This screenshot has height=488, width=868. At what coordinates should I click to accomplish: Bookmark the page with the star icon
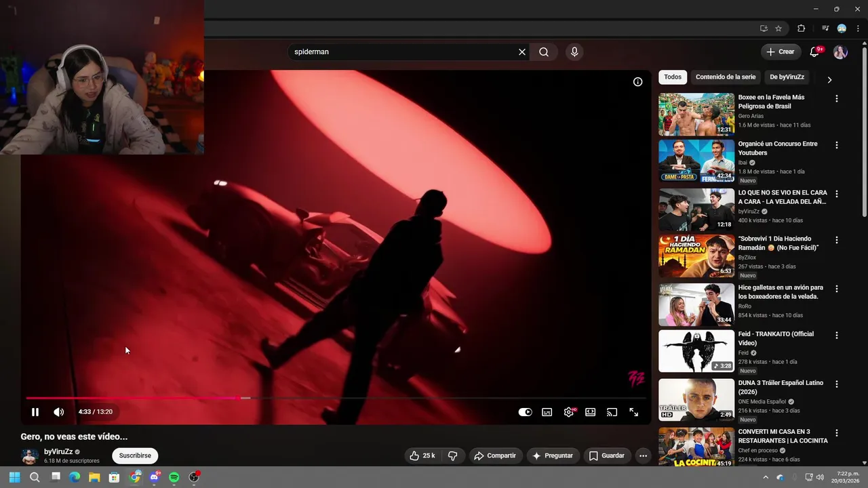[778, 28]
